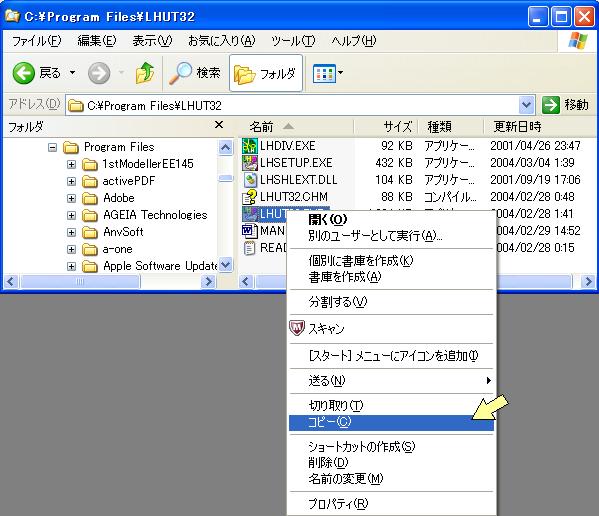599x516 pixels.
Task: Click the Word document icon beside MAN
Action: (249, 231)
